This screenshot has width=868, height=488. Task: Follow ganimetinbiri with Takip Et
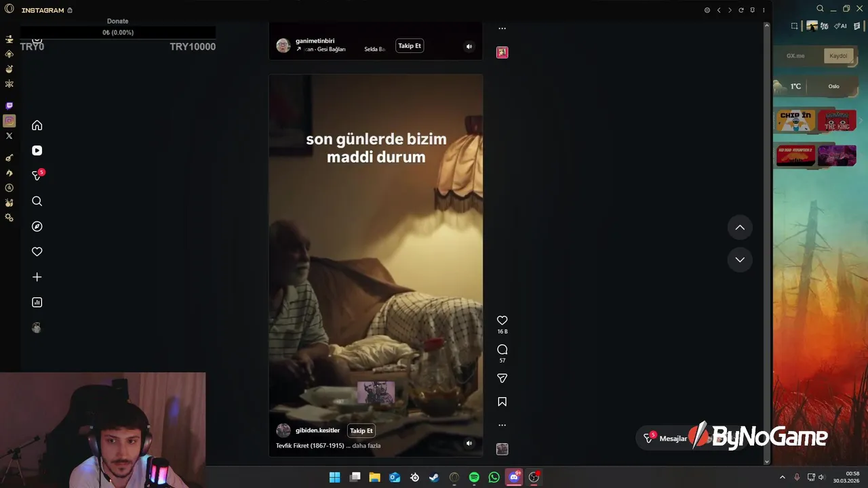point(410,46)
